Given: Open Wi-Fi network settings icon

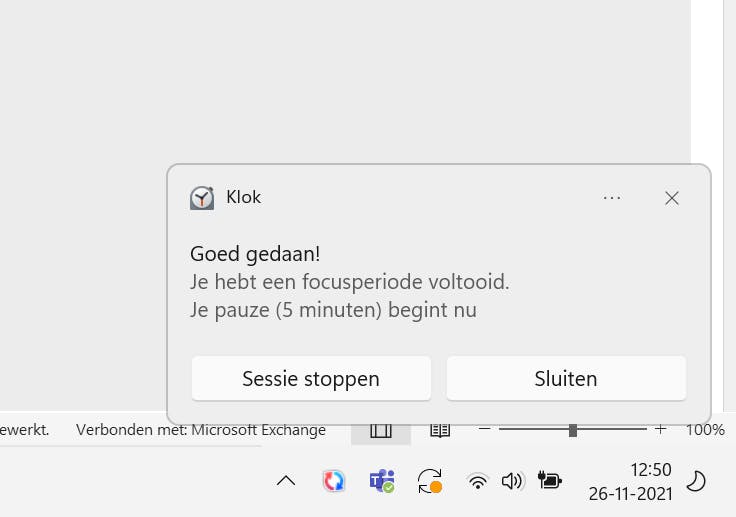Looking at the screenshot, I should (x=478, y=481).
